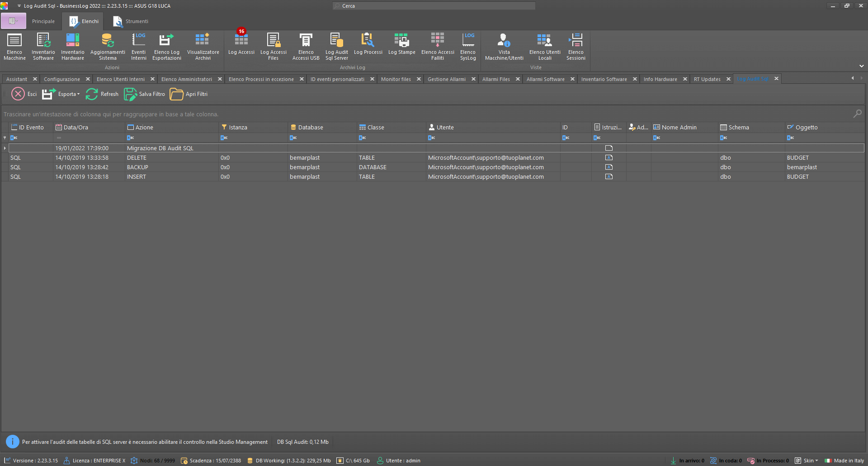Image resolution: width=868 pixels, height=466 pixels.
Task: Open Inventario Hardware icon
Action: coord(73,47)
